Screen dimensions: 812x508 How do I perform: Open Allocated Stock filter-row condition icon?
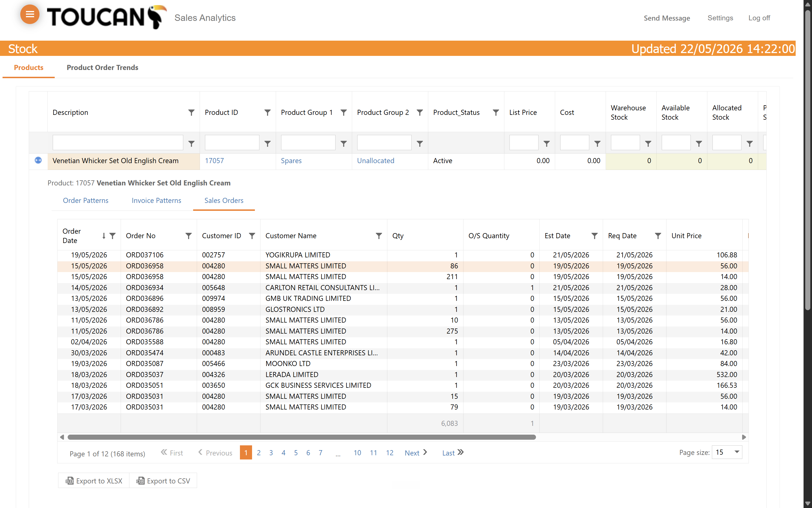[x=750, y=143]
